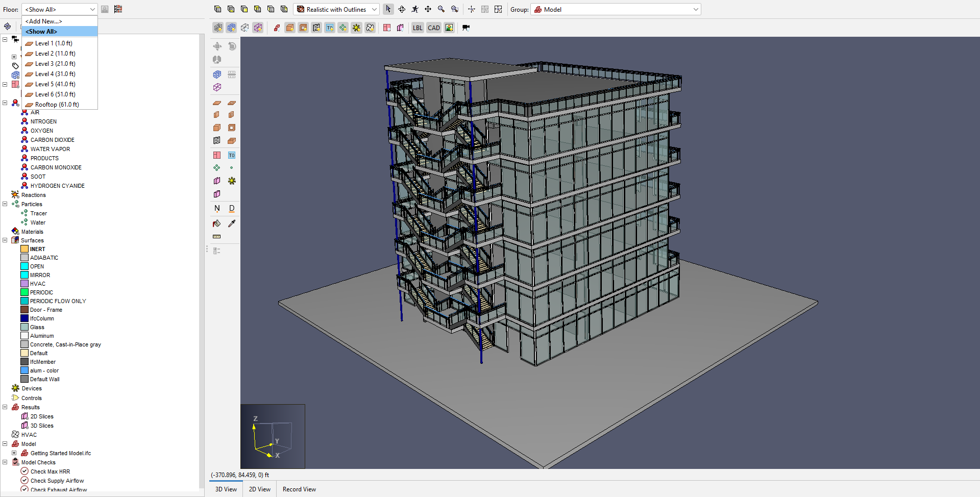The height and width of the screenshot is (497, 980).
Task: Toggle Show Obstructions block icon
Action: [290, 28]
